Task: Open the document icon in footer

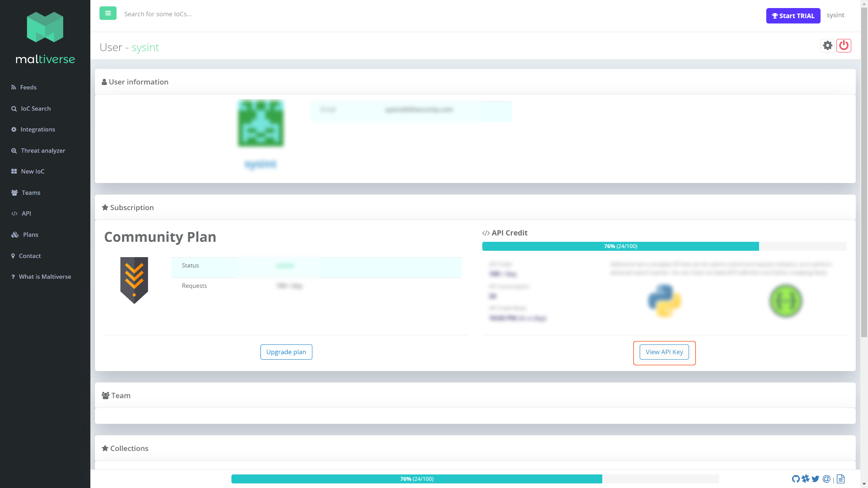Action: tap(841, 479)
